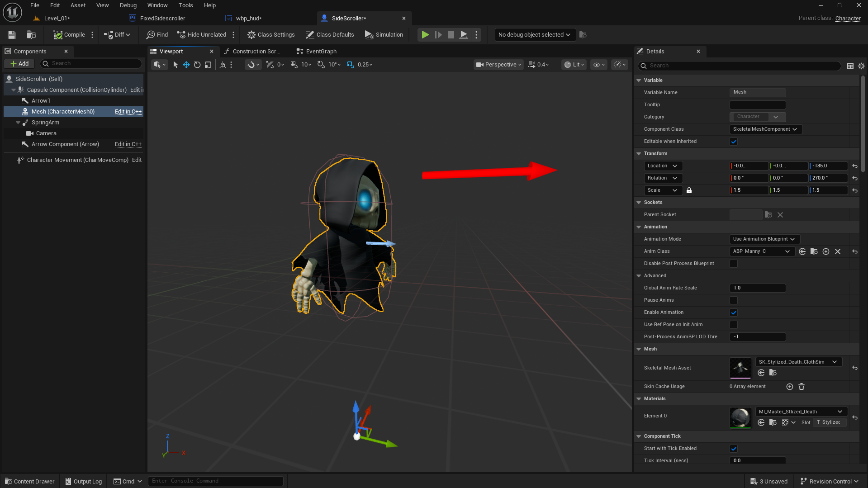This screenshot has width=868, height=488.
Task: Open Class Settings
Action: [x=271, y=35]
